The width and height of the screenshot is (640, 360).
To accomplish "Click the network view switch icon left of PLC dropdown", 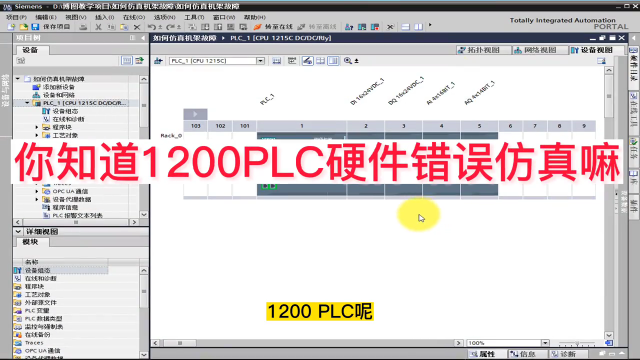I will pyautogui.click(x=158, y=61).
